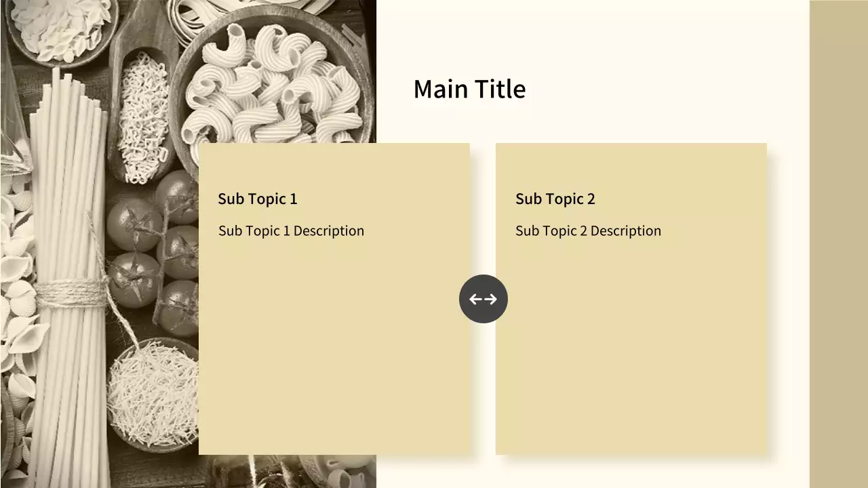Click the twine knot around the spaghetti
Screen dimensions: 868x488
point(71,293)
